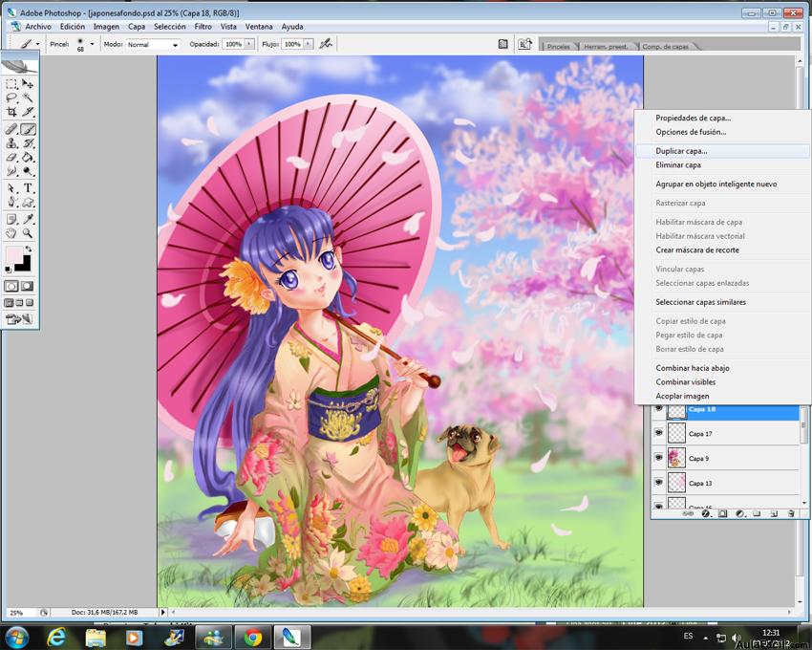812x650 pixels.
Task: Open the tool preset picker arrow
Action: 37,45
